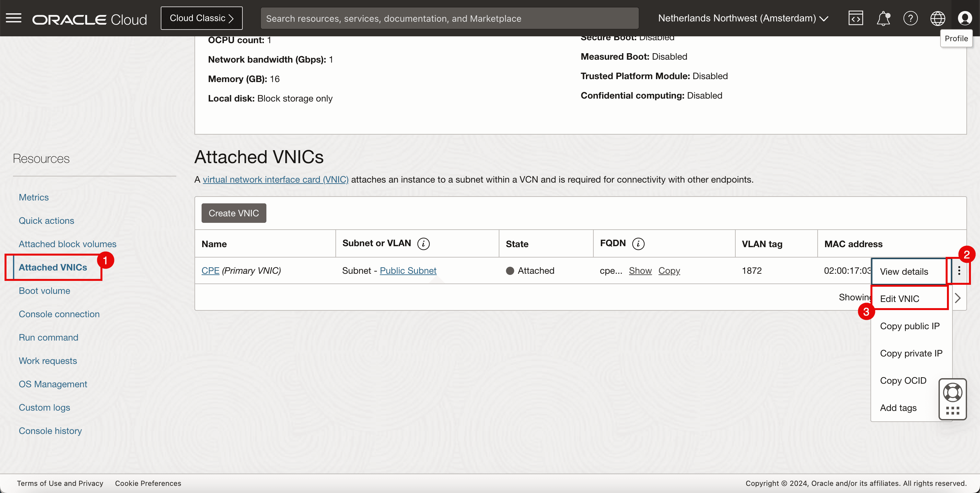
Task: Click the help question mark icon
Action: click(910, 18)
